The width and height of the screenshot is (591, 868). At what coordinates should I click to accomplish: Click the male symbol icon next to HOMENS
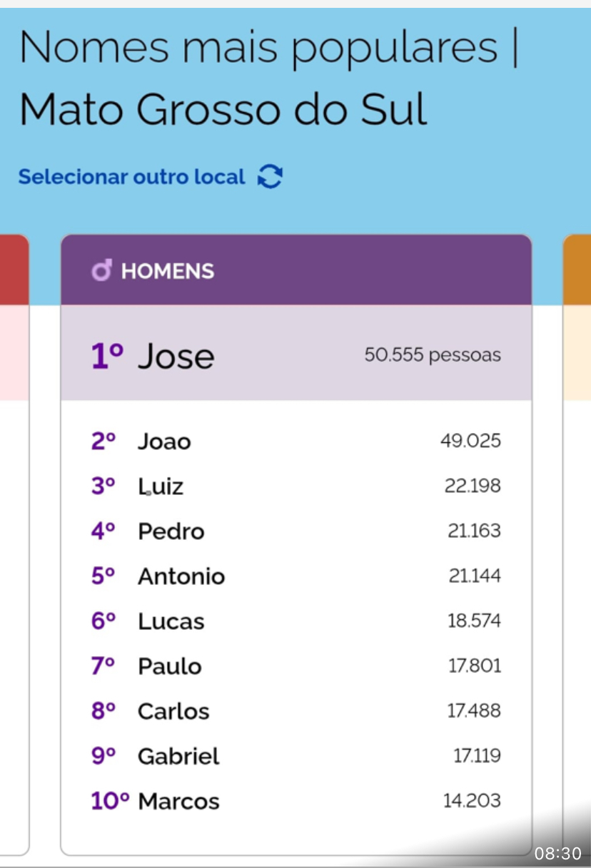102,271
